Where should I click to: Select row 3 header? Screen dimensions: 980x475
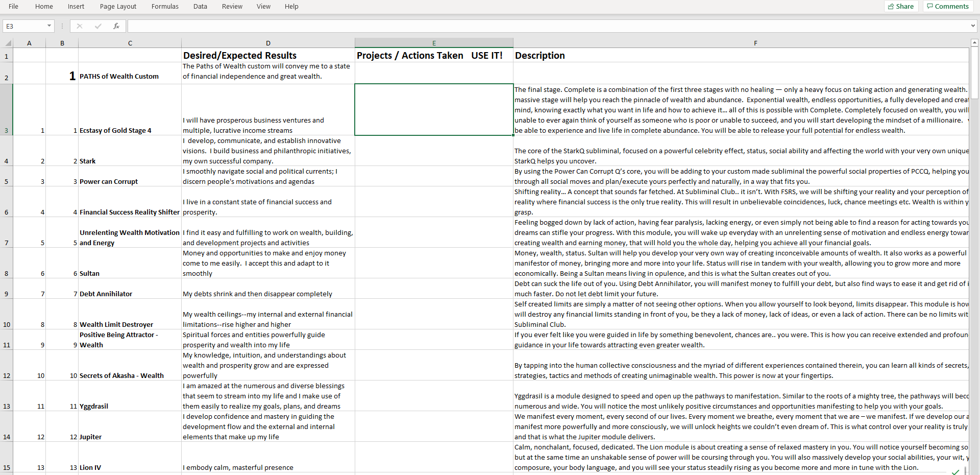[6, 110]
